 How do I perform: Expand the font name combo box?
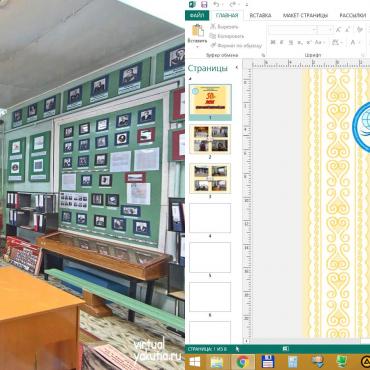point(314,30)
